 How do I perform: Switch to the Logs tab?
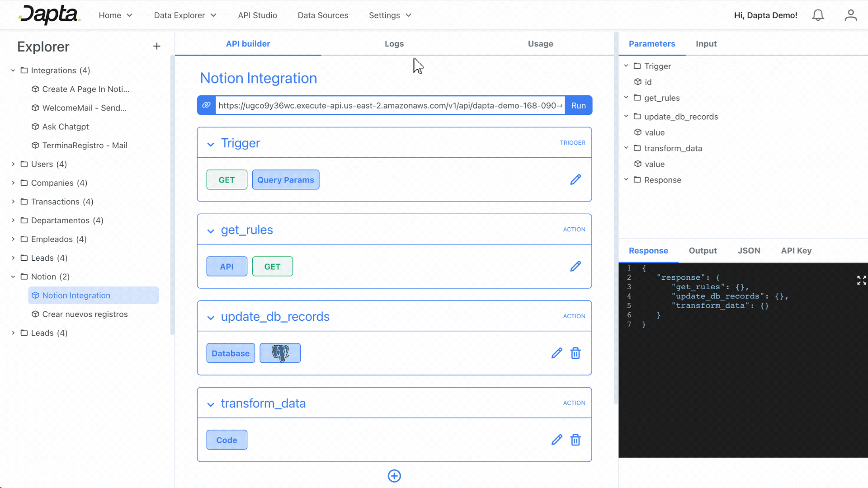pos(394,44)
